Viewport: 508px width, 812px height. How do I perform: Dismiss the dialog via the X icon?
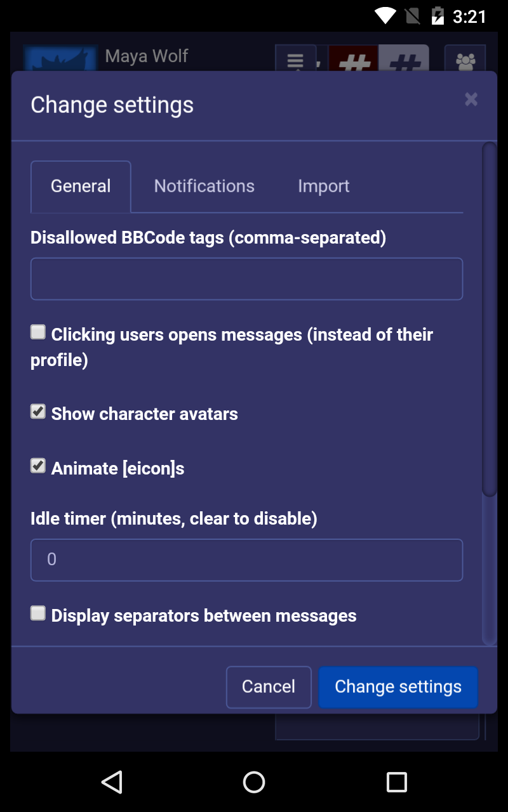point(471,99)
